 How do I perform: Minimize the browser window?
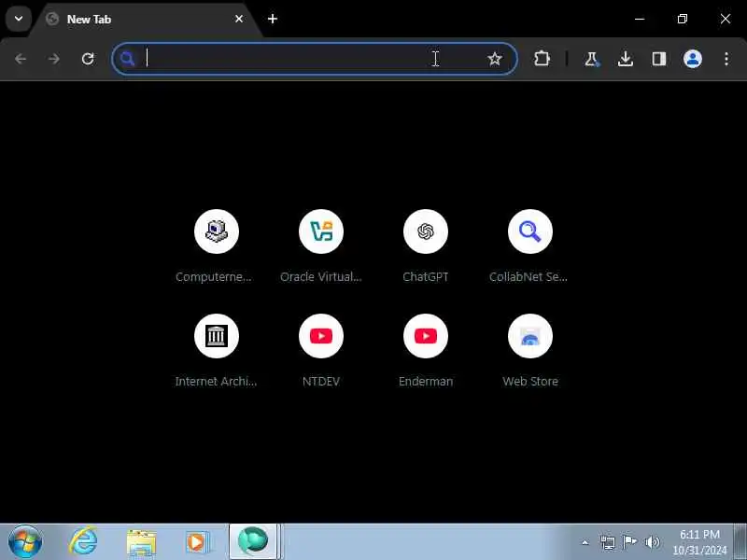640,19
